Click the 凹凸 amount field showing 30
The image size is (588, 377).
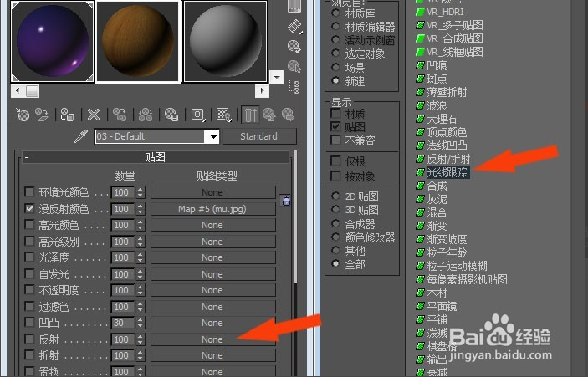122,323
